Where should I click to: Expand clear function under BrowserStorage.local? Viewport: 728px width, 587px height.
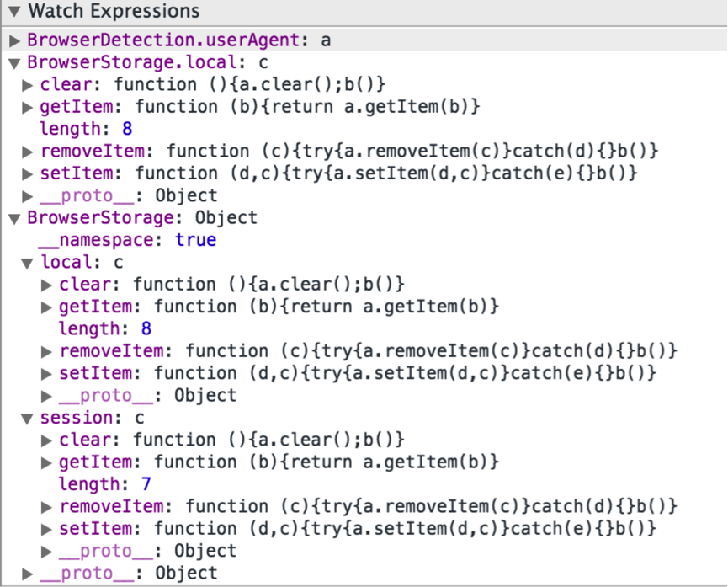[28, 86]
